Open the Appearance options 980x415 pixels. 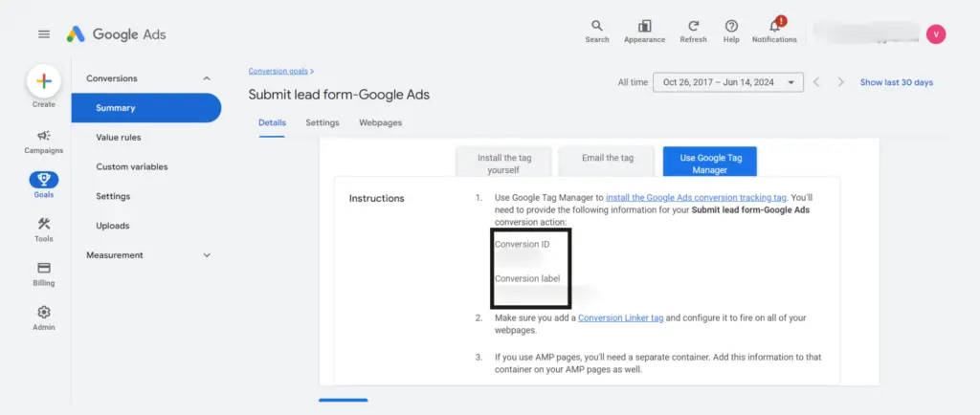click(x=644, y=32)
